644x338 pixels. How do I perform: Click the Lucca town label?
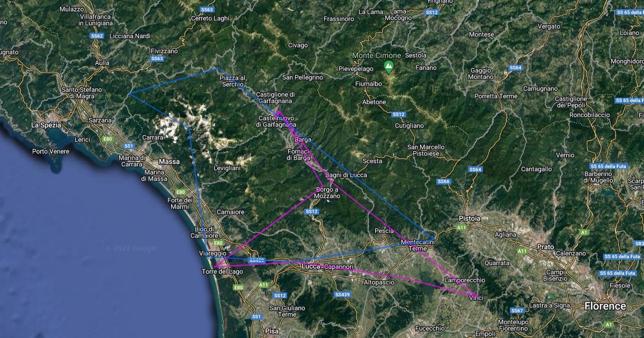(x=311, y=267)
